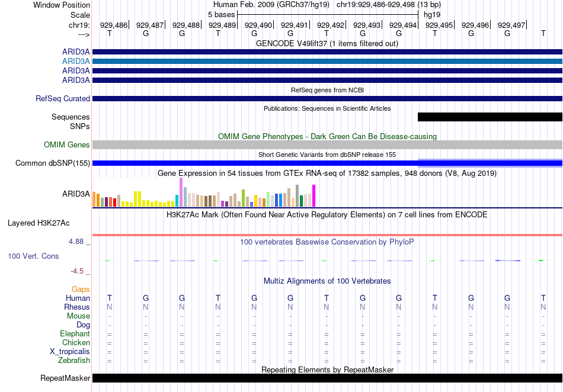The image size is (563, 392).
Task: Click the black RepeatMasker element bar
Action: point(327,378)
